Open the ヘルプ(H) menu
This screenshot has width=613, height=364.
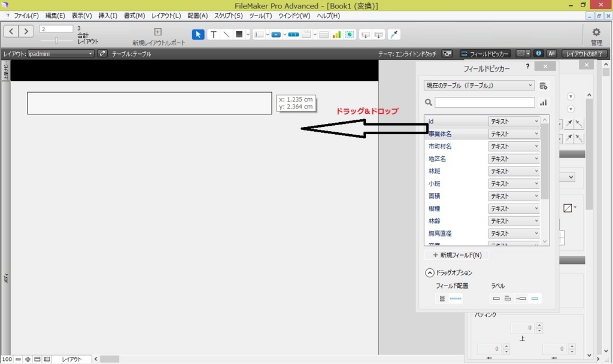[x=328, y=16]
